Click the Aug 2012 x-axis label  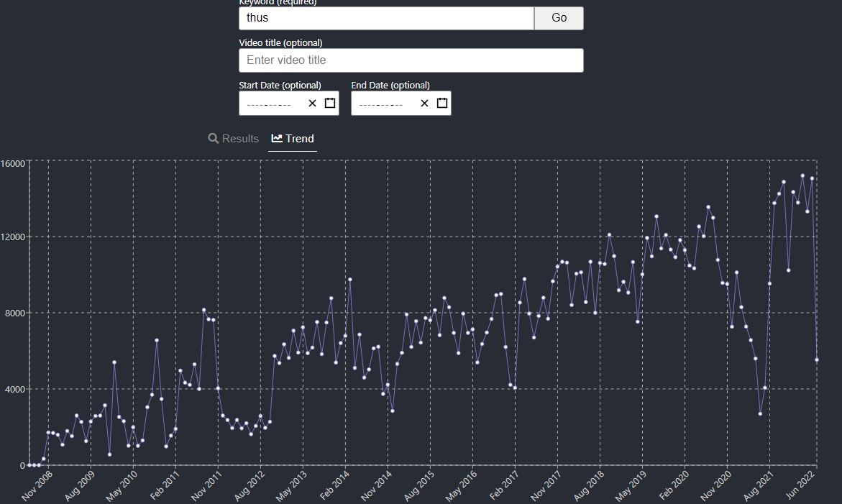click(x=250, y=486)
